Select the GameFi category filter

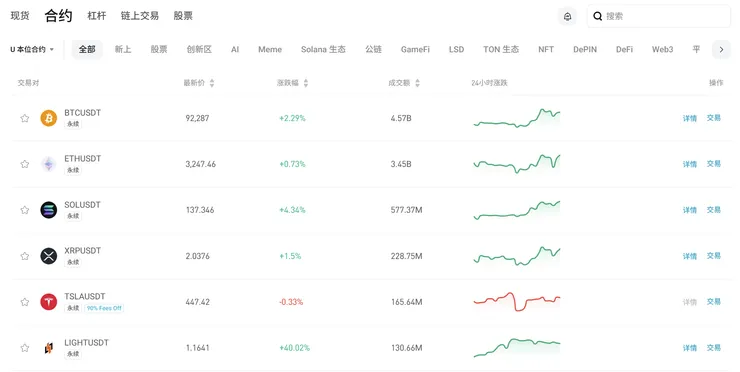click(415, 49)
